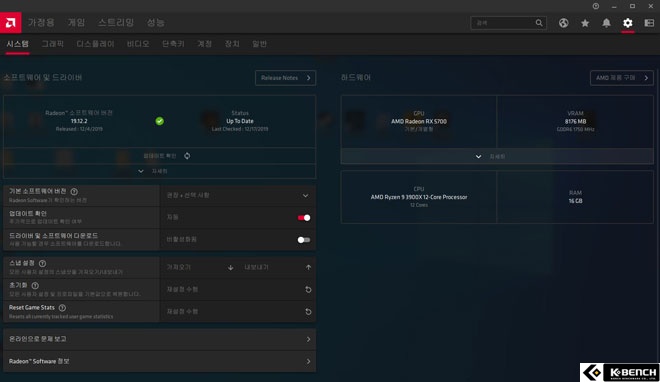Click the green up-to-date checkmark icon

(160, 121)
